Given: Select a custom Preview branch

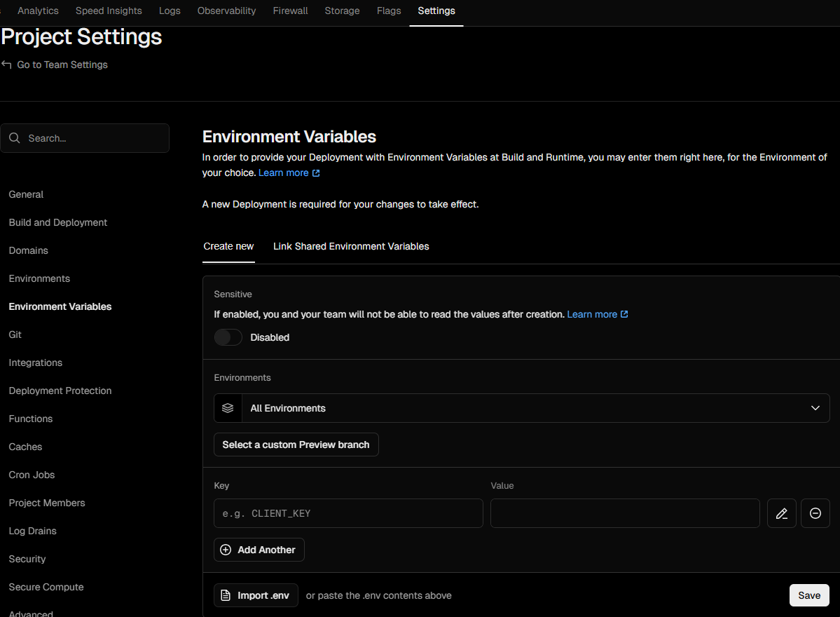Looking at the screenshot, I should tap(296, 445).
